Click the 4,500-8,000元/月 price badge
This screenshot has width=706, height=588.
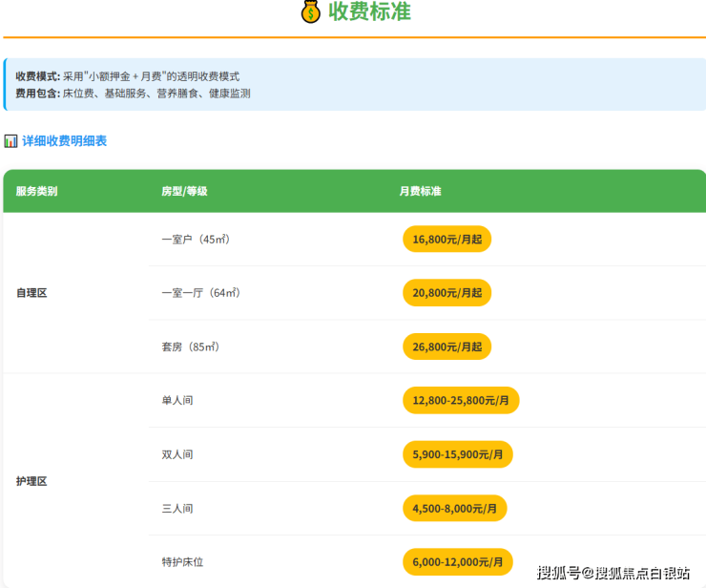[454, 508]
